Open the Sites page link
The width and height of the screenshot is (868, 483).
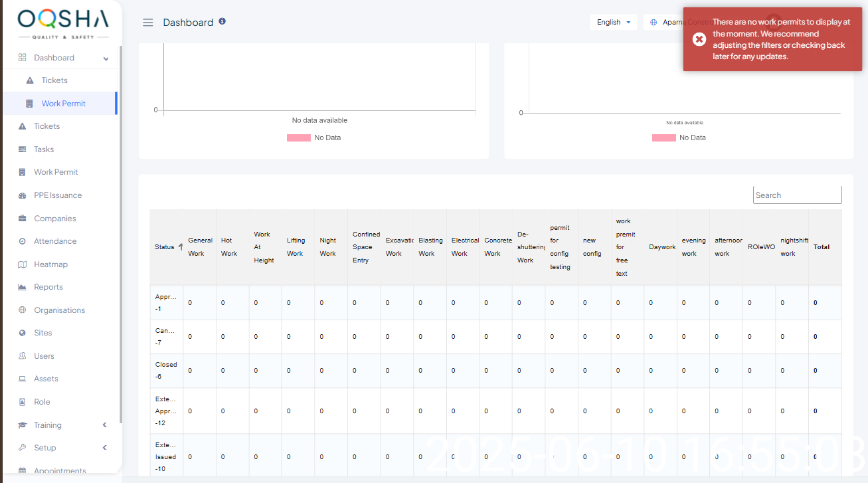pos(43,333)
